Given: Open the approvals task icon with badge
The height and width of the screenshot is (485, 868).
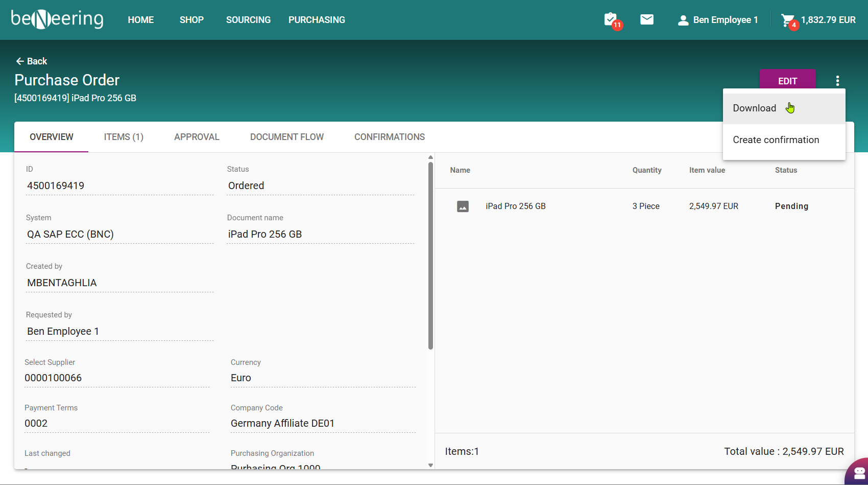Looking at the screenshot, I should [x=611, y=20].
